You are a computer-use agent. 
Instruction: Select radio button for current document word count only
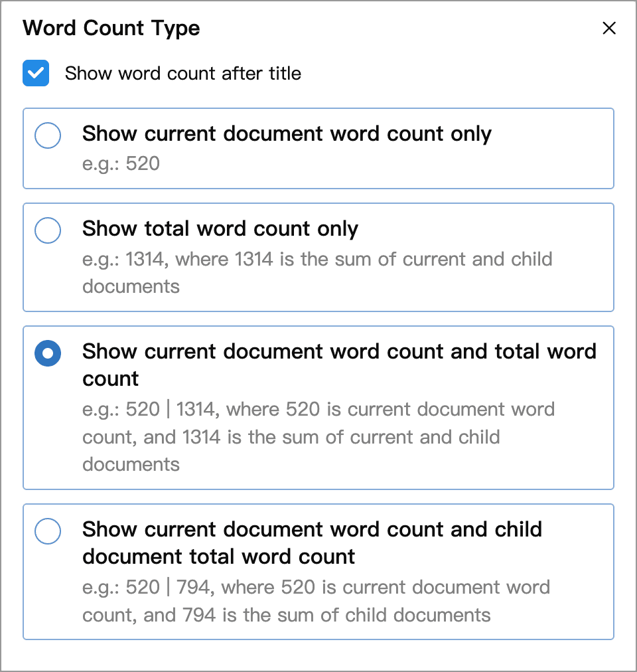48,135
